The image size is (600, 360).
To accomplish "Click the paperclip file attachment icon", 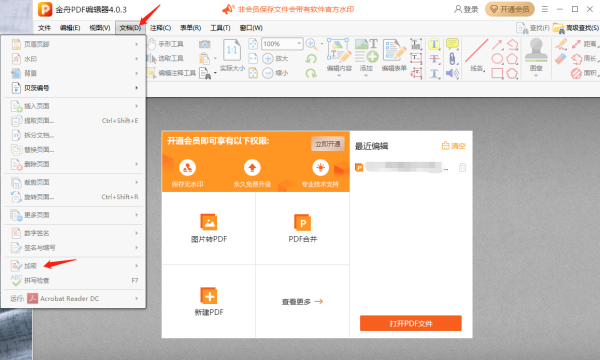I will coord(452,59).
